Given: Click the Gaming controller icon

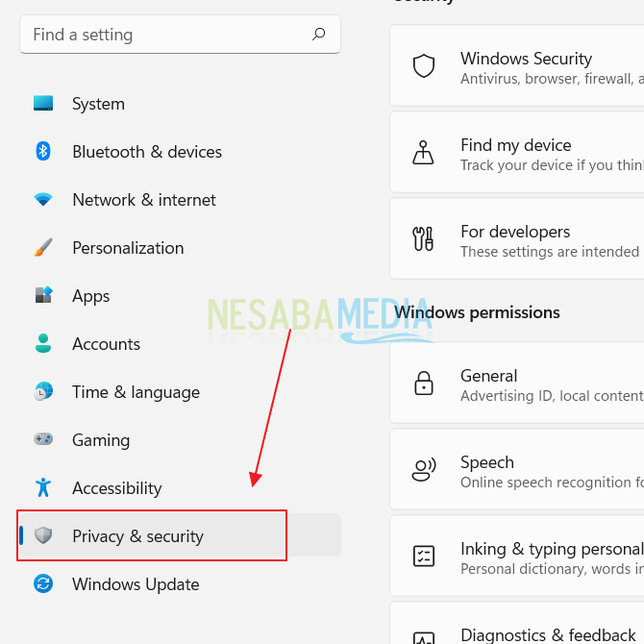Looking at the screenshot, I should [43, 440].
